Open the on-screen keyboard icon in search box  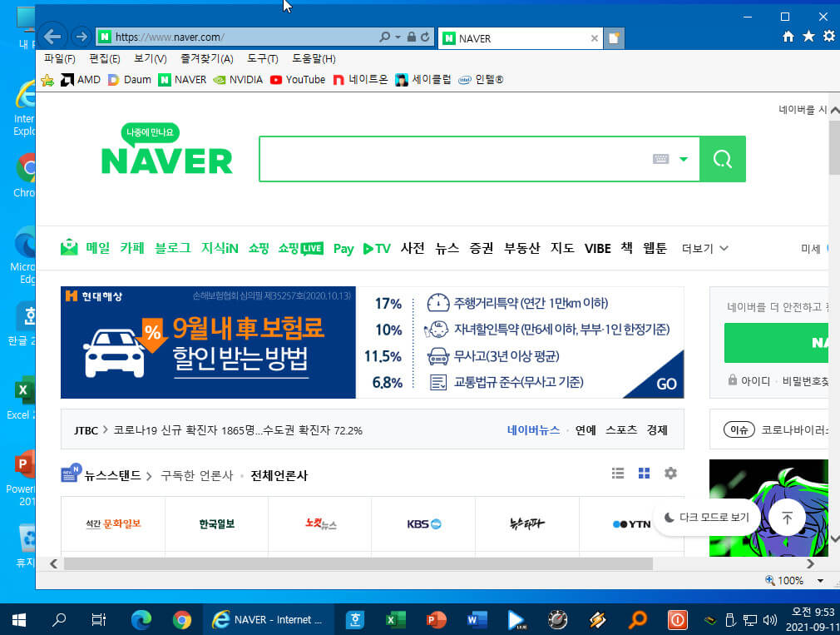click(660, 159)
